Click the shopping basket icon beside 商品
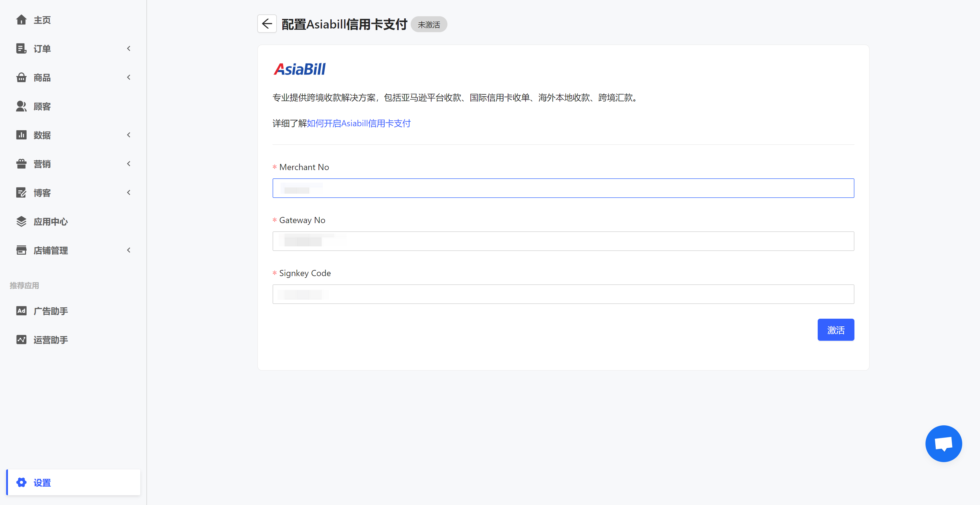The height and width of the screenshot is (505, 980). click(21, 77)
